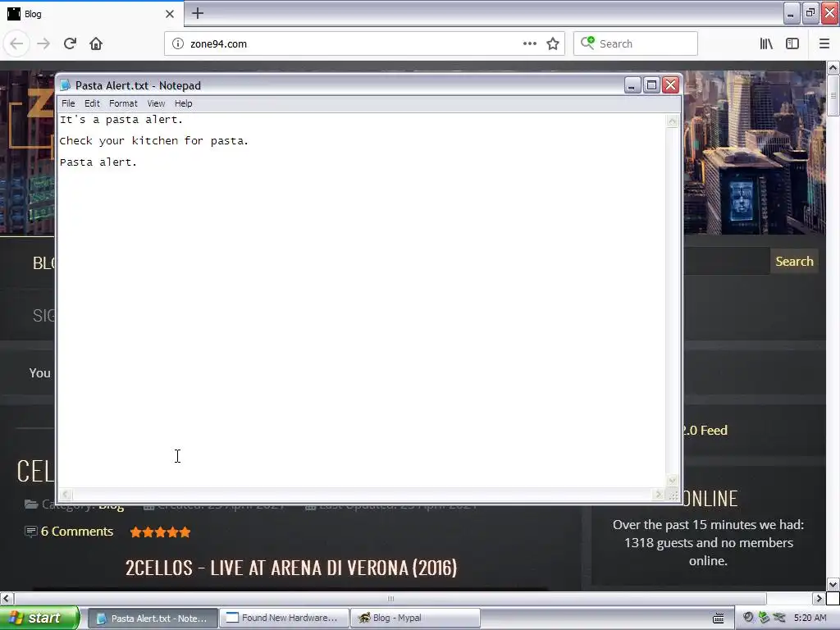Open the Library bookshelf icon
The image size is (840, 630).
(x=766, y=43)
